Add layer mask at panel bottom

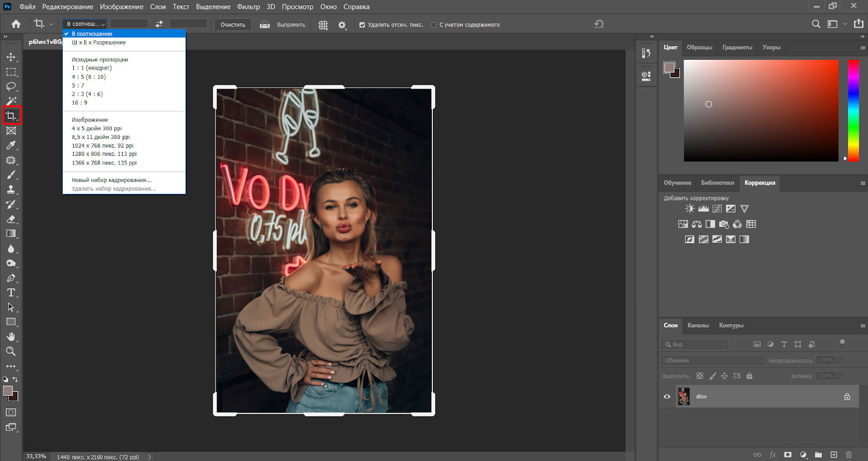(788, 454)
